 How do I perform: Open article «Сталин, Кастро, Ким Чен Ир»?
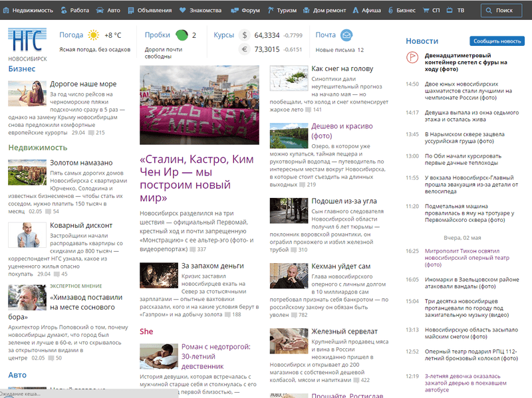pos(198,179)
